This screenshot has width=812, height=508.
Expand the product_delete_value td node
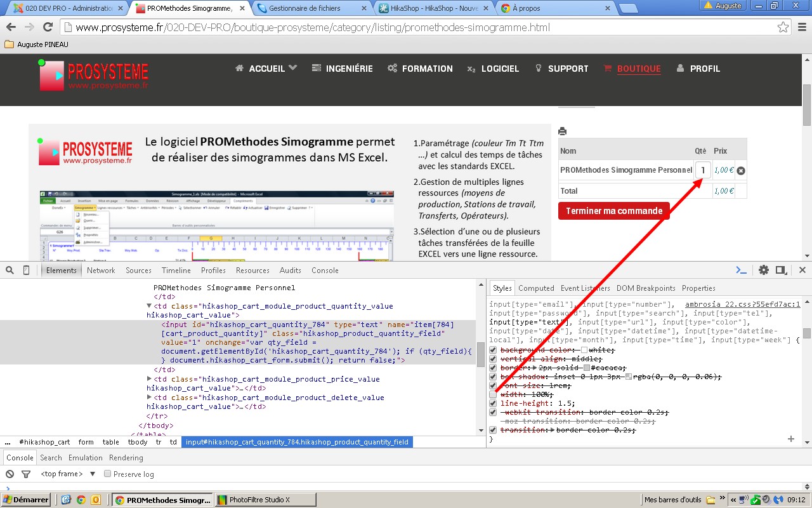(x=149, y=398)
